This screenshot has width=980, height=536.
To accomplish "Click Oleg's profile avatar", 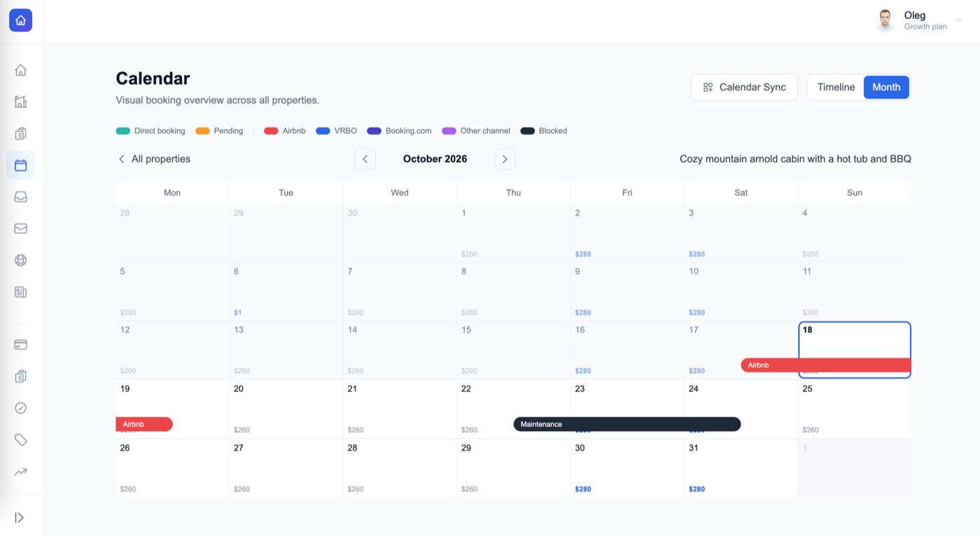I will (x=885, y=20).
